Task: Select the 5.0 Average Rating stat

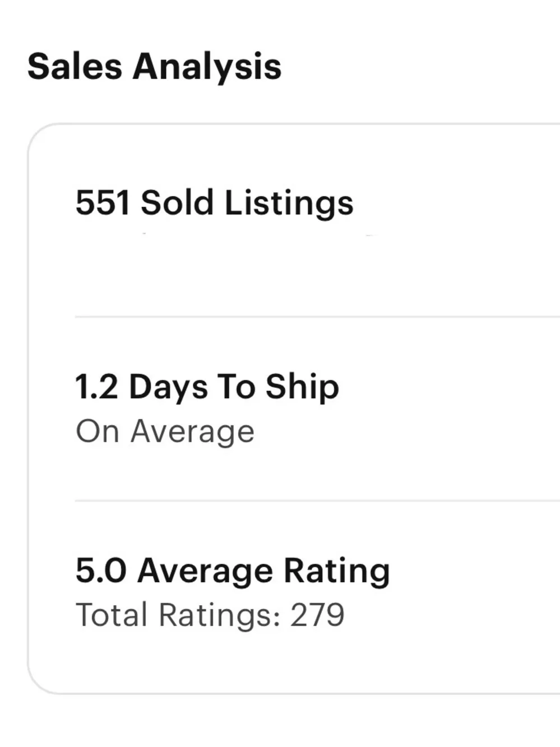Action: (233, 570)
